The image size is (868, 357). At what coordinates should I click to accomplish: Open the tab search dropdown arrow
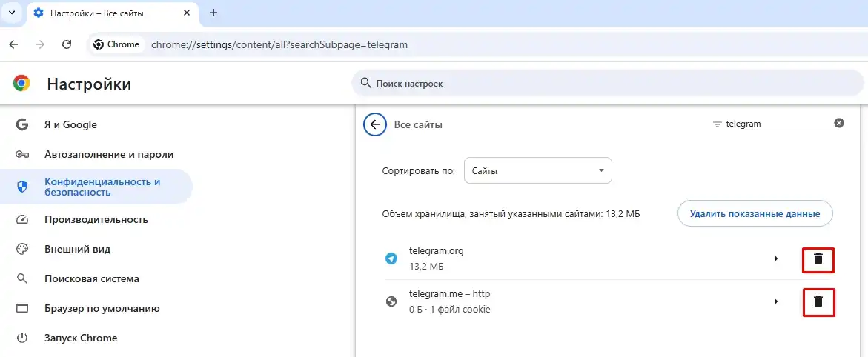click(12, 13)
